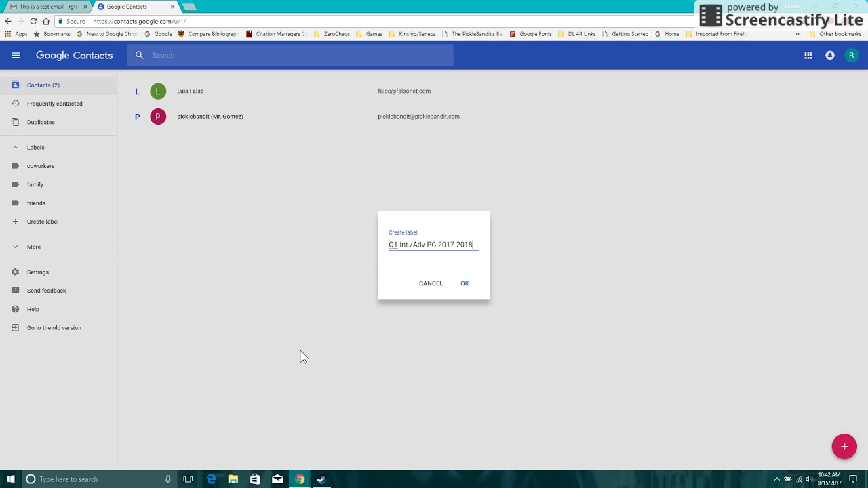This screenshot has height=488, width=868.
Task: Click picklebandit@picklebandit.com email
Action: click(419, 117)
